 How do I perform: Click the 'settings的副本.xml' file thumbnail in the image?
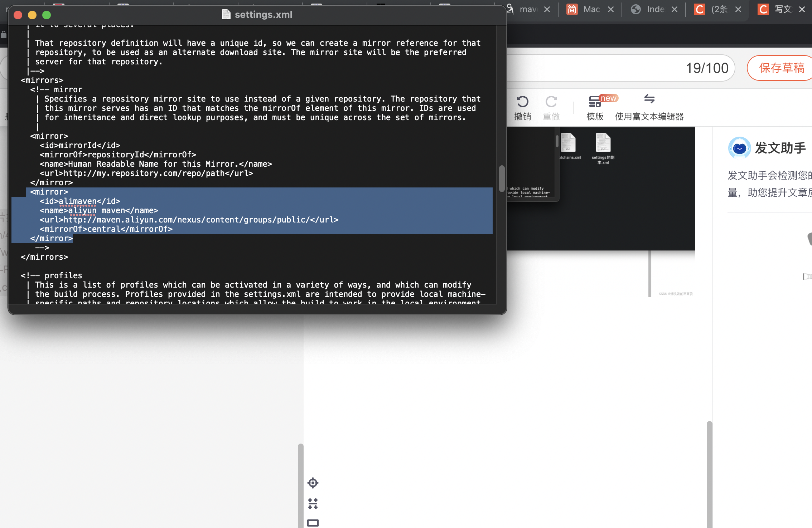tap(603, 148)
